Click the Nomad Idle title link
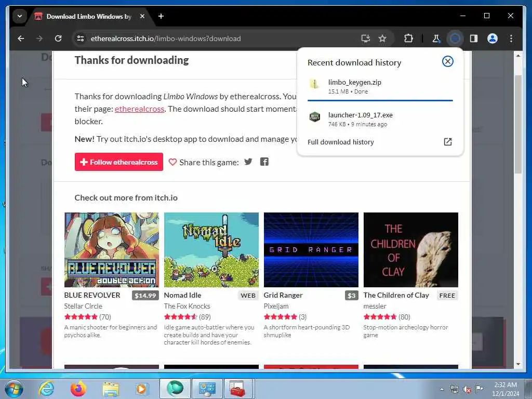532x399 pixels. tap(182, 295)
